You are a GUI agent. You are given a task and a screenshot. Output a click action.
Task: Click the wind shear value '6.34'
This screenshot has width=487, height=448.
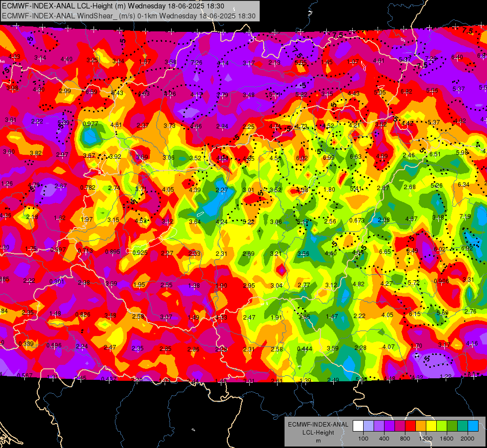click(x=464, y=184)
